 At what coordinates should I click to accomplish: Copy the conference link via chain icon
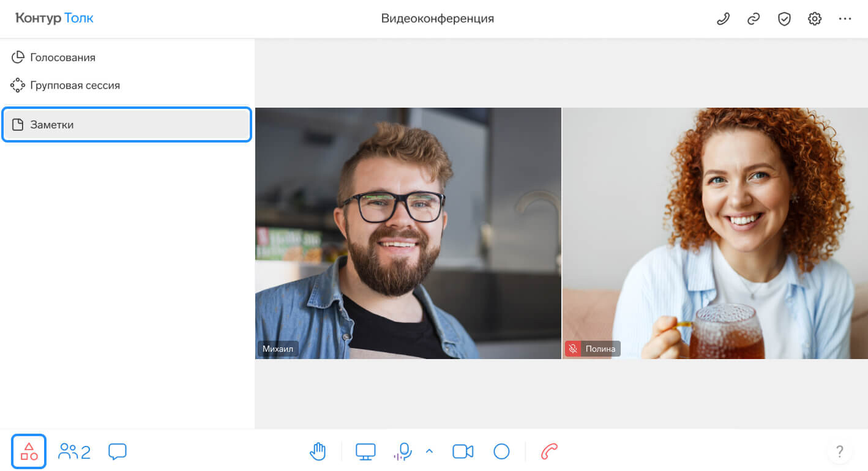[x=754, y=19]
